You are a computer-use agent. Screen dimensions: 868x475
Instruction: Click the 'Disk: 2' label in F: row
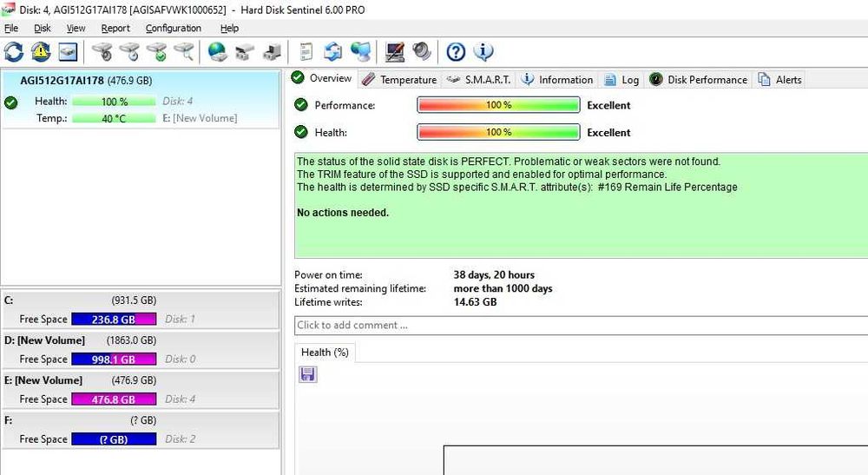click(180, 439)
